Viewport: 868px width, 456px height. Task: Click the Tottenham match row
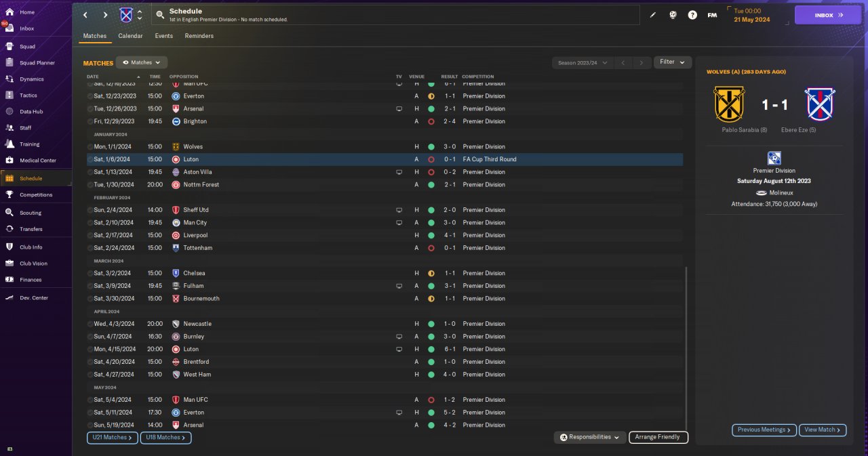[384, 248]
